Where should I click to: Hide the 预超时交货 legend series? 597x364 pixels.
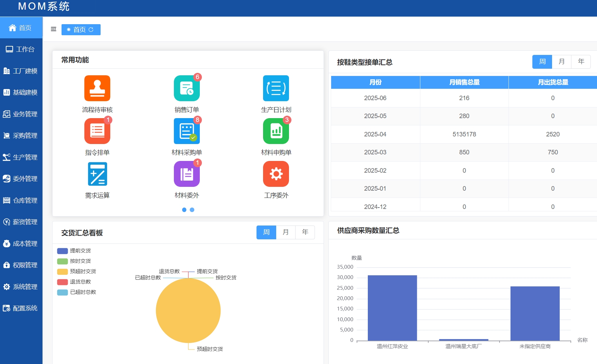point(76,271)
